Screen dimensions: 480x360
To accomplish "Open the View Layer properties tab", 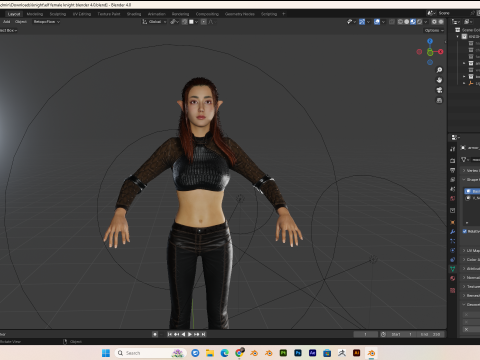I will pyautogui.click(x=452, y=180).
